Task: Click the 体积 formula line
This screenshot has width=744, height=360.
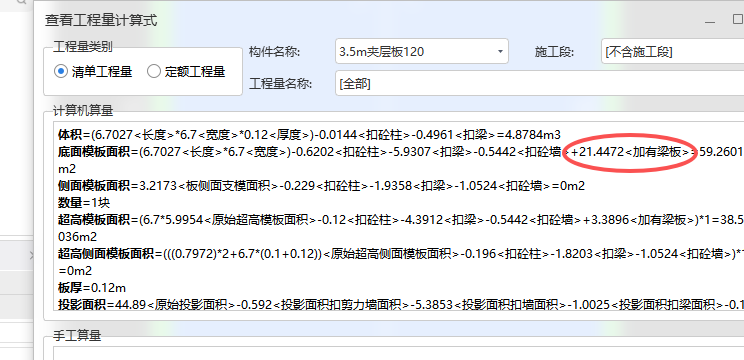Action: [x=309, y=135]
